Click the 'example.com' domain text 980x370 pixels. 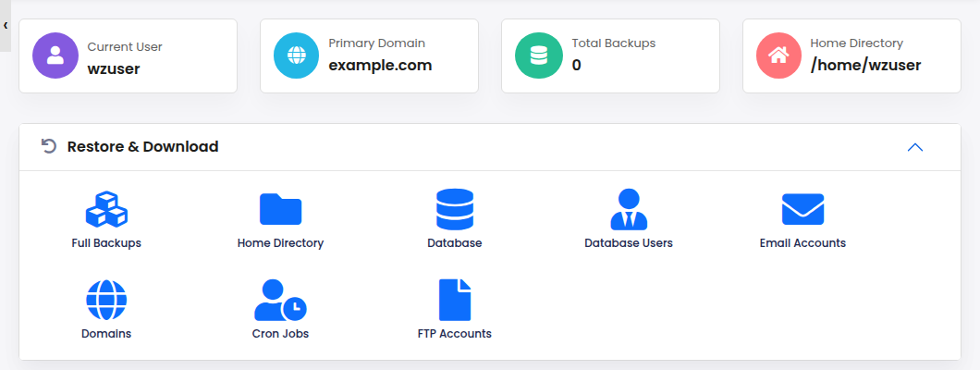(x=380, y=65)
